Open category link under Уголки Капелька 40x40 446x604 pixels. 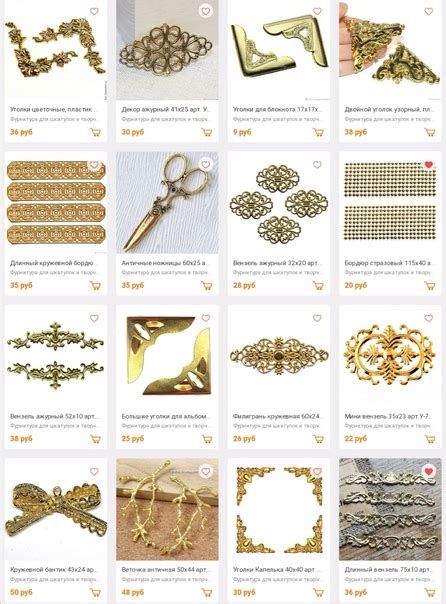tap(276, 579)
